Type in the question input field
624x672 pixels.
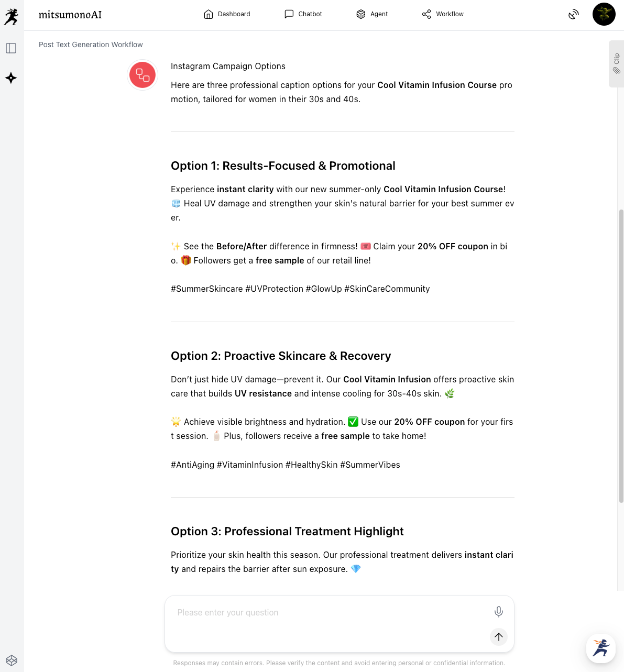330,613
